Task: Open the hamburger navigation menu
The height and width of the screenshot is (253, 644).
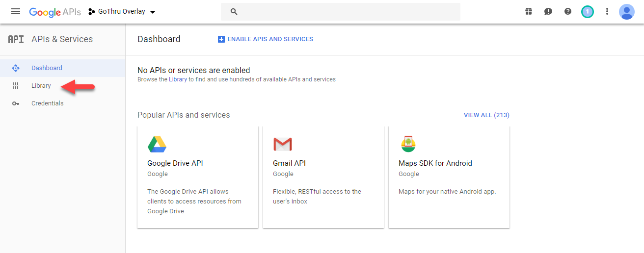Action: (16, 11)
